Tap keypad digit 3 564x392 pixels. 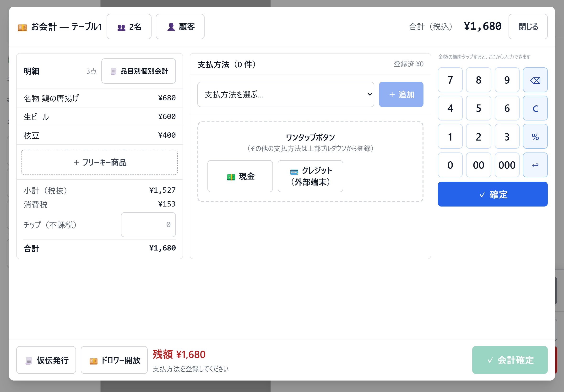[x=507, y=136]
